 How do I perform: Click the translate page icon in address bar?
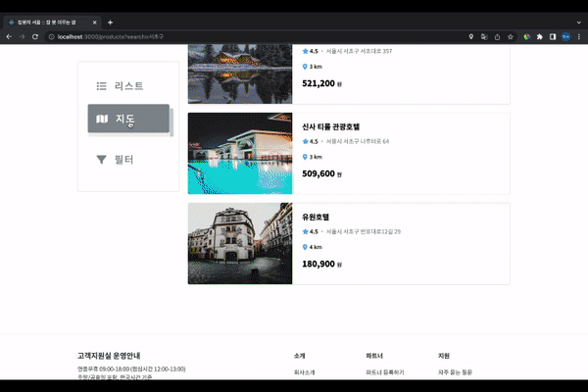point(484,37)
